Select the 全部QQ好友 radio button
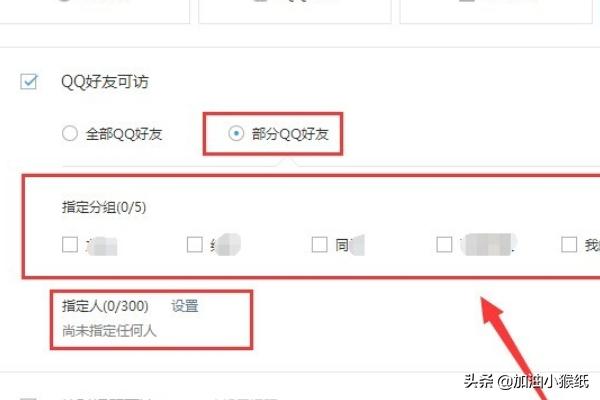The width and height of the screenshot is (600, 400). pyautogui.click(x=70, y=133)
